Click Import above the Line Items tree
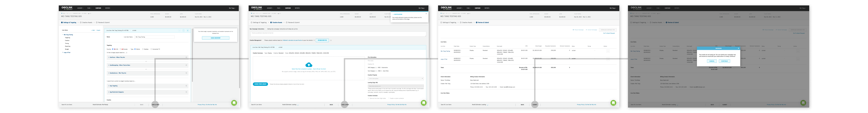This screenshot has height=113, width=868. click(x=98, y=30)
